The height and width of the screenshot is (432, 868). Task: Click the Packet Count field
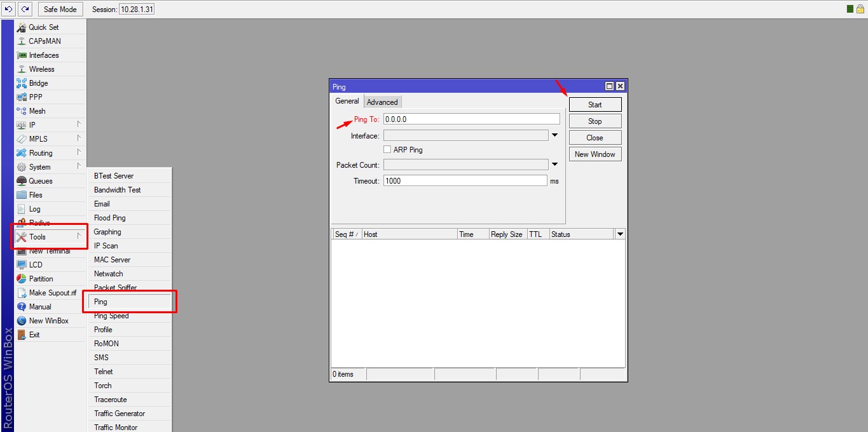[x=466, y=165]
